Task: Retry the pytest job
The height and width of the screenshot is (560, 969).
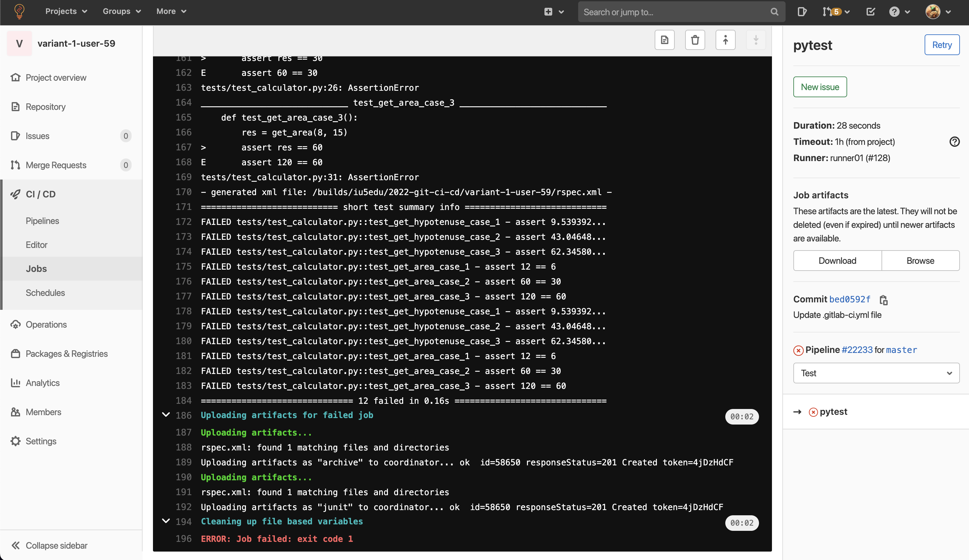Action: click(x=942, y=45)
